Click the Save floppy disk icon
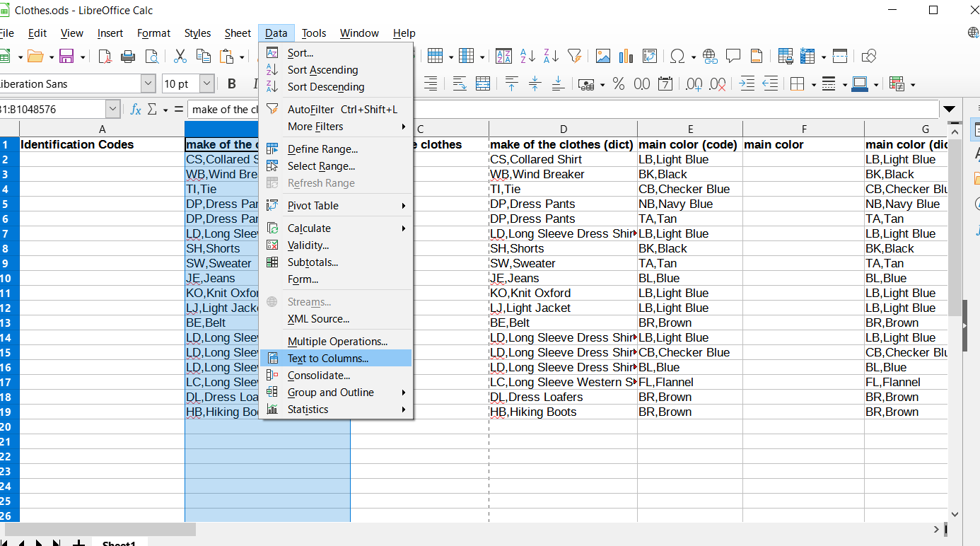This screenshot has height=546, width=980. pyautogui.click(x=67, y=57)
